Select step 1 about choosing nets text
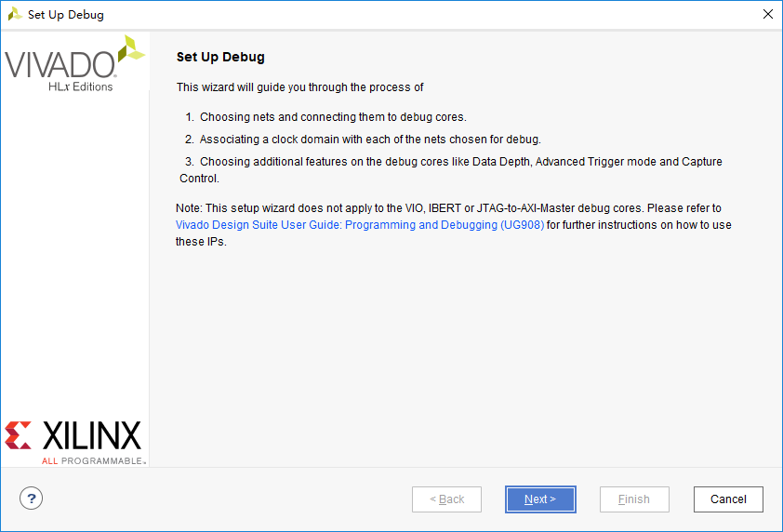 [x=325, y=117]
